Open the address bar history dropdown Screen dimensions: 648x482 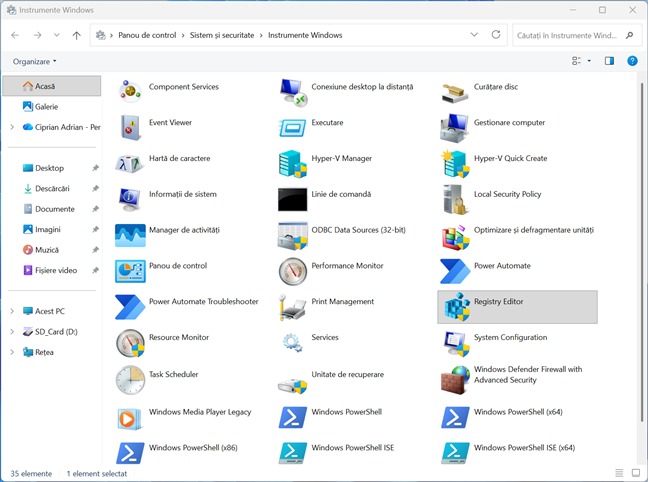pos(474,35)
